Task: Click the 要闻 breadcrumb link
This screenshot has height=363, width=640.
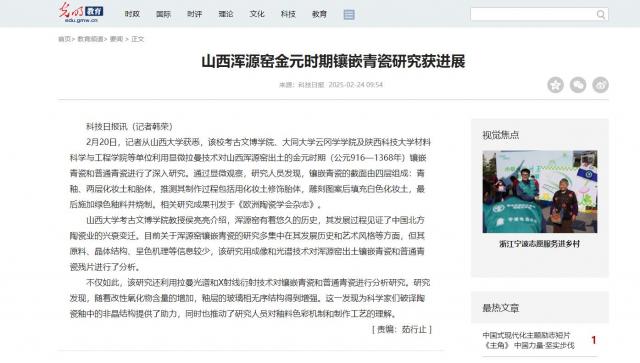Action: click(116, 39)
